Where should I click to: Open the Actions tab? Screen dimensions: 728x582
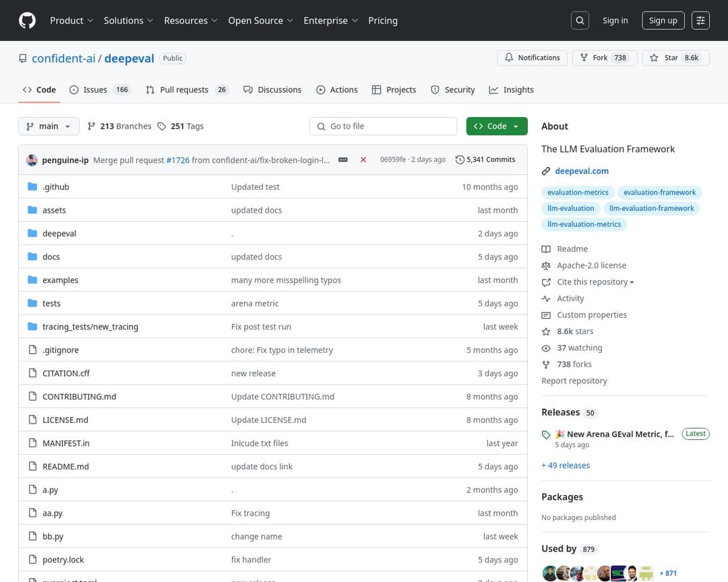click(337, 90)
